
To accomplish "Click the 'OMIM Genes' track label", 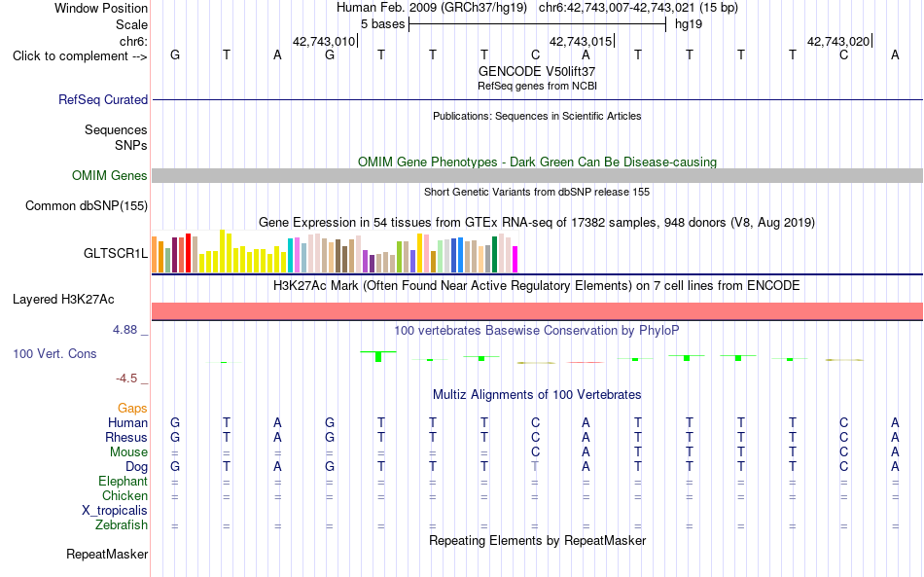I will (109, 176).
